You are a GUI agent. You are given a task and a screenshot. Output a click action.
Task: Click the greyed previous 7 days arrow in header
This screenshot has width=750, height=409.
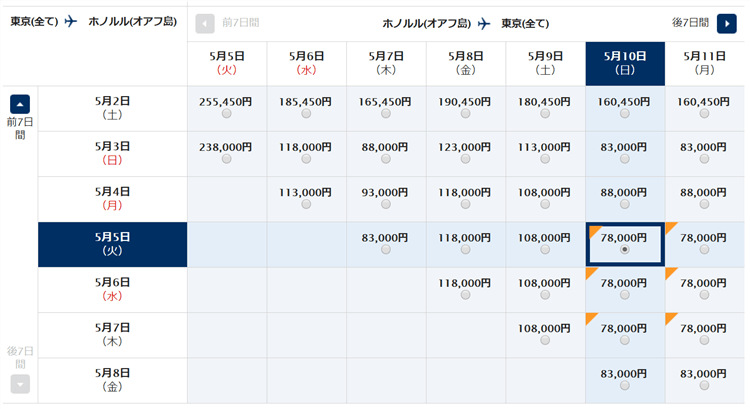click(205, 23)
